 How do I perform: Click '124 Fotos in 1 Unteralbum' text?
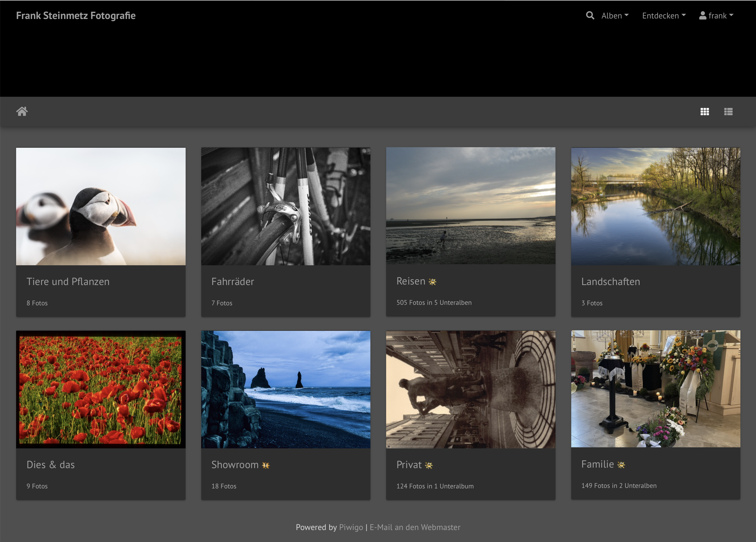(435, 486)
